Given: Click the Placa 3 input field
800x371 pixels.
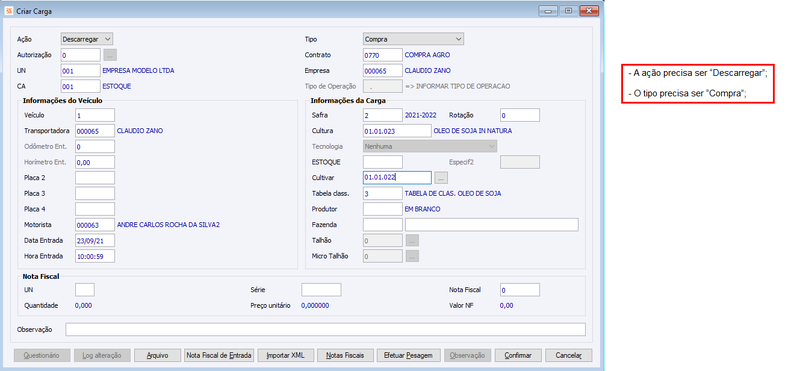Looking at the screenshot, I should [95, 193].
